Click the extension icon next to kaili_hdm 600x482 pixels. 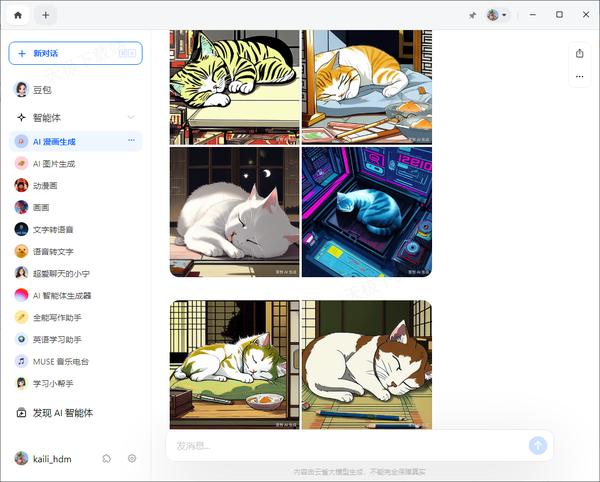(107, 458)
